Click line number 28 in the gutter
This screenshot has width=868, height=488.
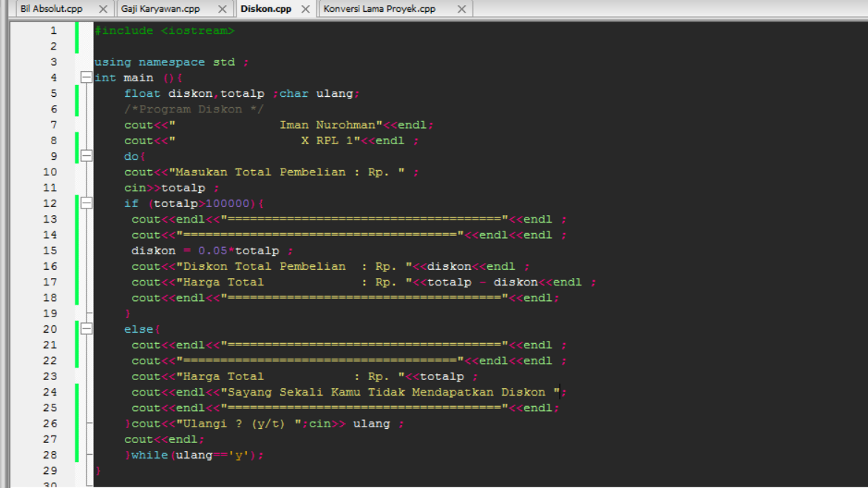pyautogui.click(x=50, y=455)
